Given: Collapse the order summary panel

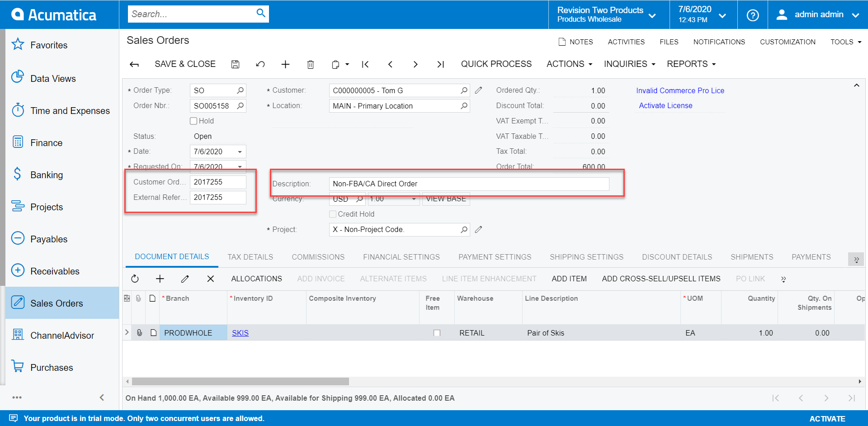Looking at the screenshot, I should 856,85.
